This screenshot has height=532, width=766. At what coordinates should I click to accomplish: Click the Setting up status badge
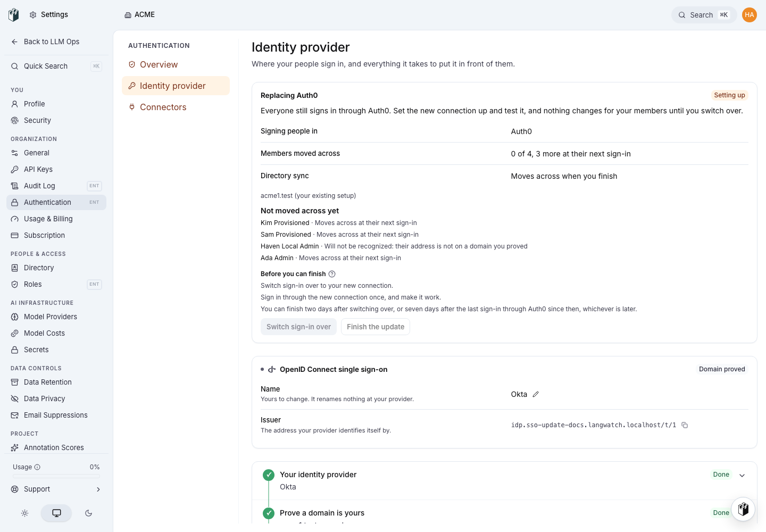(729, 95)
